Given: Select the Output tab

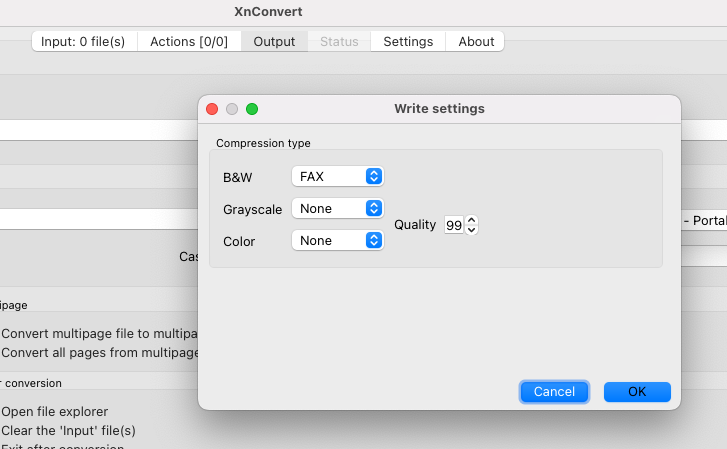Looking at the screenshot, I should [274, 41].
